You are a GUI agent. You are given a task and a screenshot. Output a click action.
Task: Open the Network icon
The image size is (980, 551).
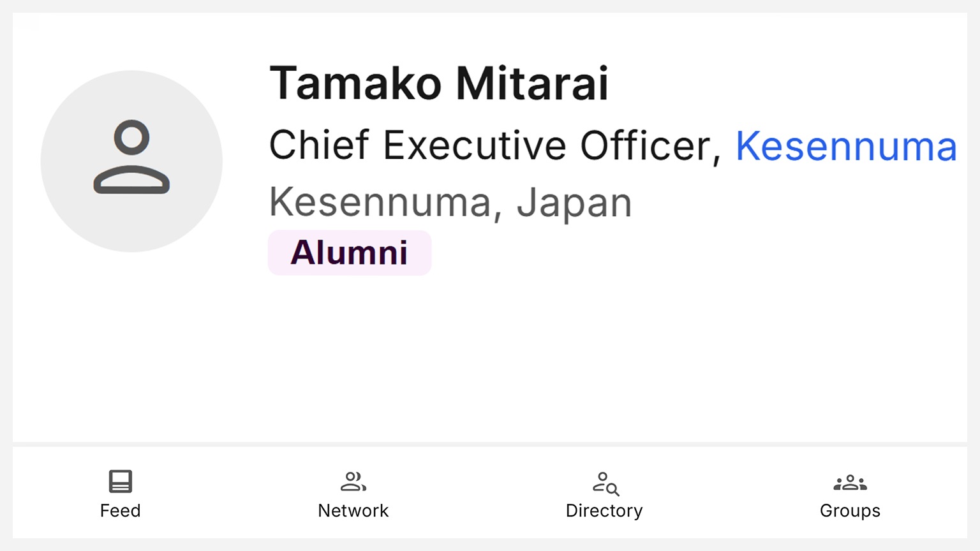coord(353,483)
